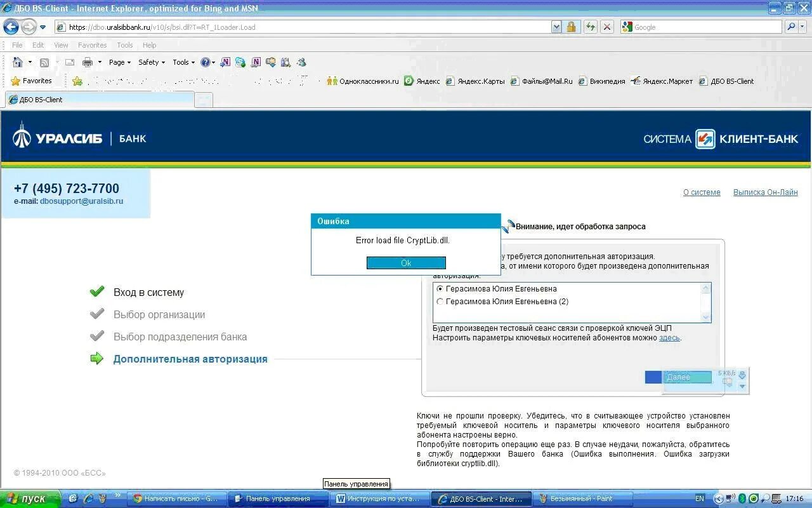The height and width of the screenshot is (508, 812).
Task: Click the Print icon
Action: pos(88,62)
